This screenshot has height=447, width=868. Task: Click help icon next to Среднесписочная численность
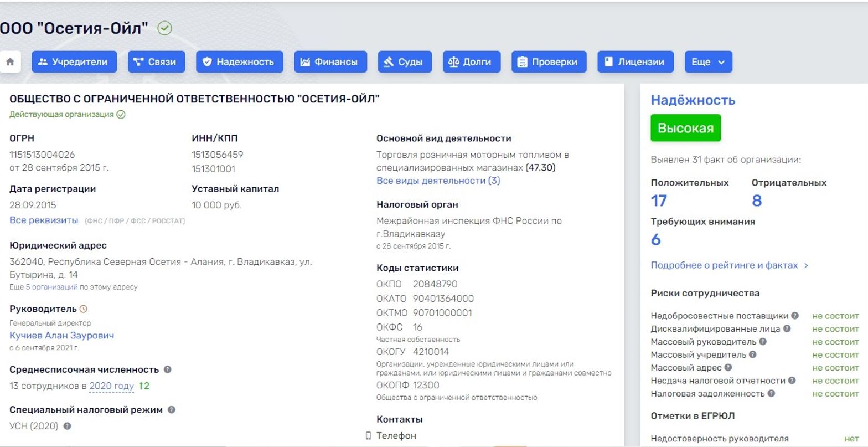[x=167, y=369]
